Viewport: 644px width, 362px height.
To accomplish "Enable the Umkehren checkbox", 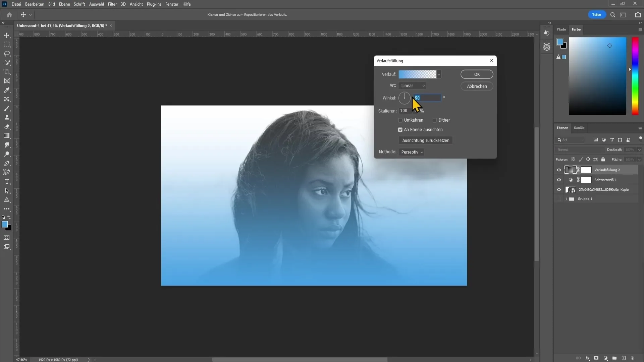I will [x=401, y=120].
